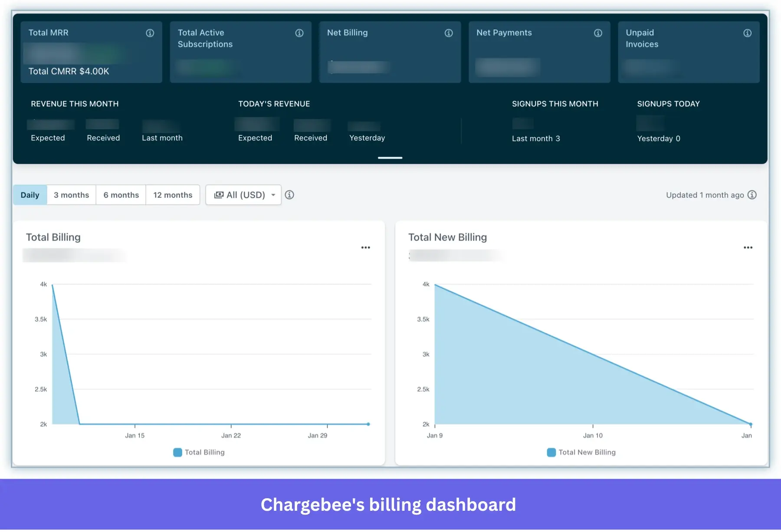Expand the currency dropdown chevron arrow

click(273, 195)
